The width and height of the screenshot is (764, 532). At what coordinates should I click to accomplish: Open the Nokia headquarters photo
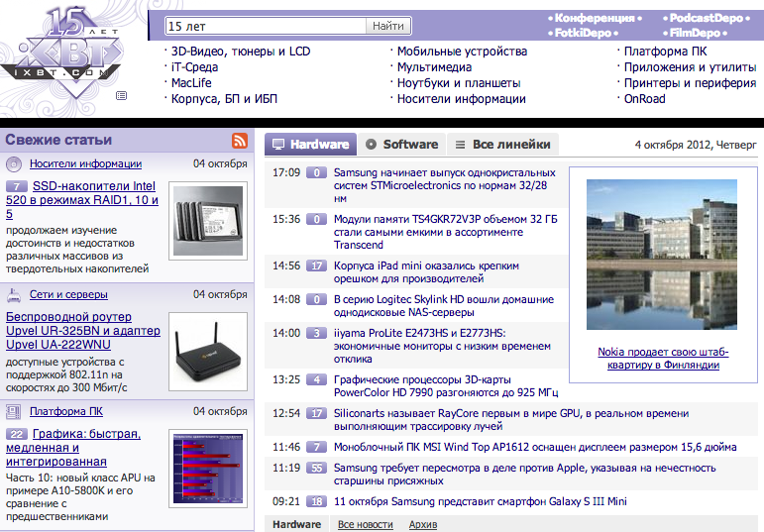tap(662, 255)
